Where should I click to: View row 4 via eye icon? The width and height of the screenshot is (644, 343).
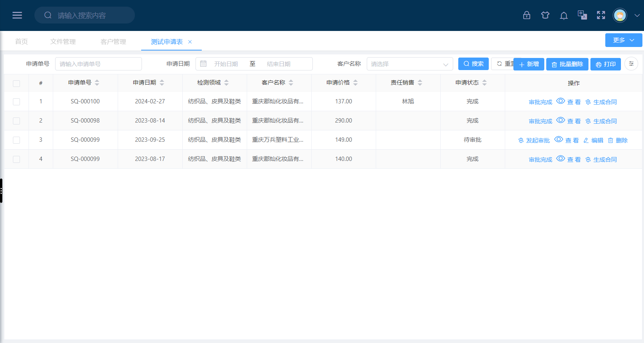(x=561, y=159)
